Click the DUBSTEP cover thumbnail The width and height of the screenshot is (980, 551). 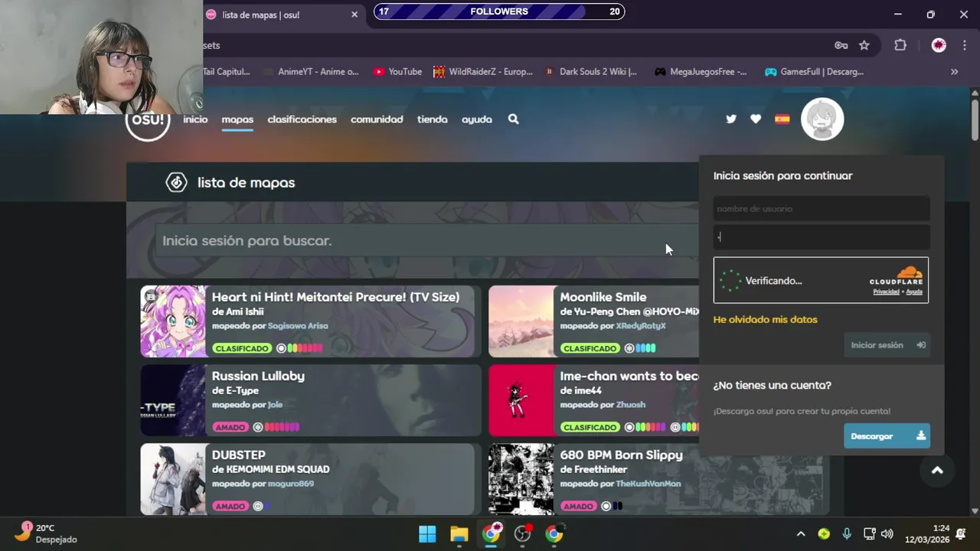[x=173, y=479]
